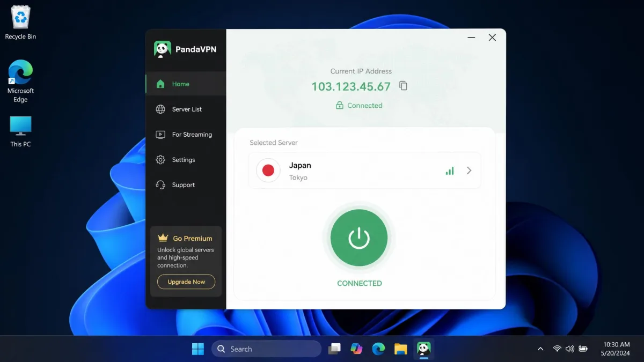Open Task View on taskbar

pos(335,349)
